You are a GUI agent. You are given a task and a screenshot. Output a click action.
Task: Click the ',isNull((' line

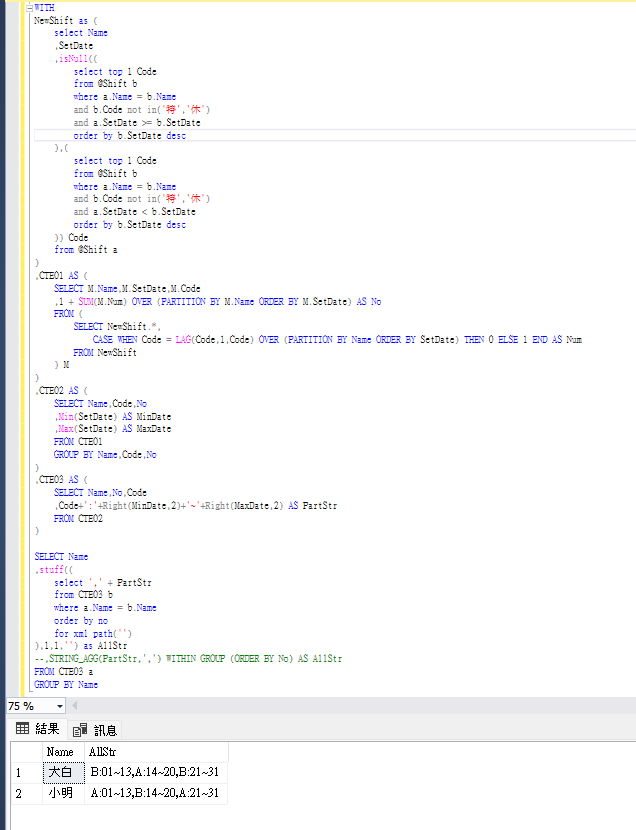click(76, 58)
